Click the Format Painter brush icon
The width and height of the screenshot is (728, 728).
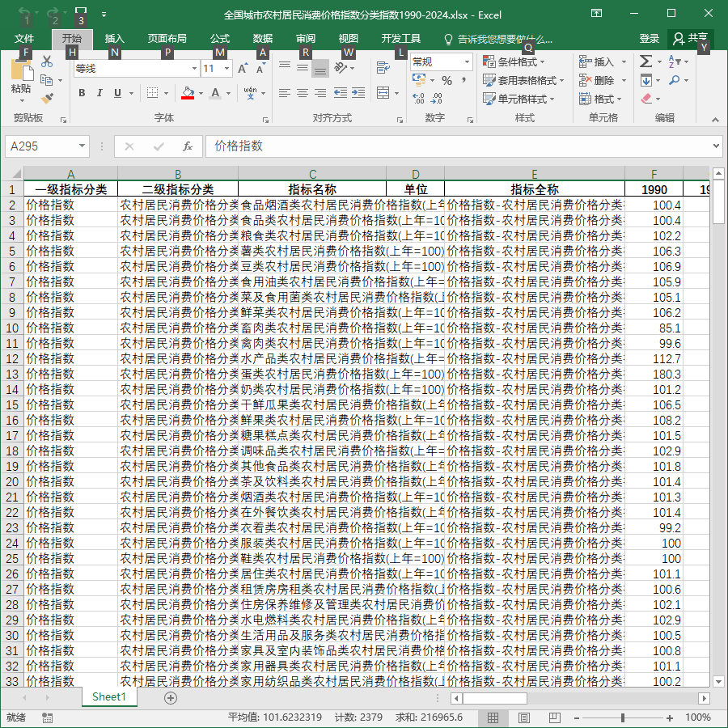[x=47, y=98]
